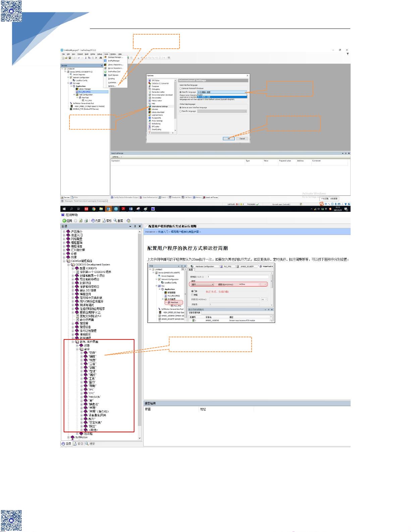The width and height of the screenshot is (411, 532).
Task: Click the 搜索 magnifier icon in help toolbar
Action: (x=115, y=221)
